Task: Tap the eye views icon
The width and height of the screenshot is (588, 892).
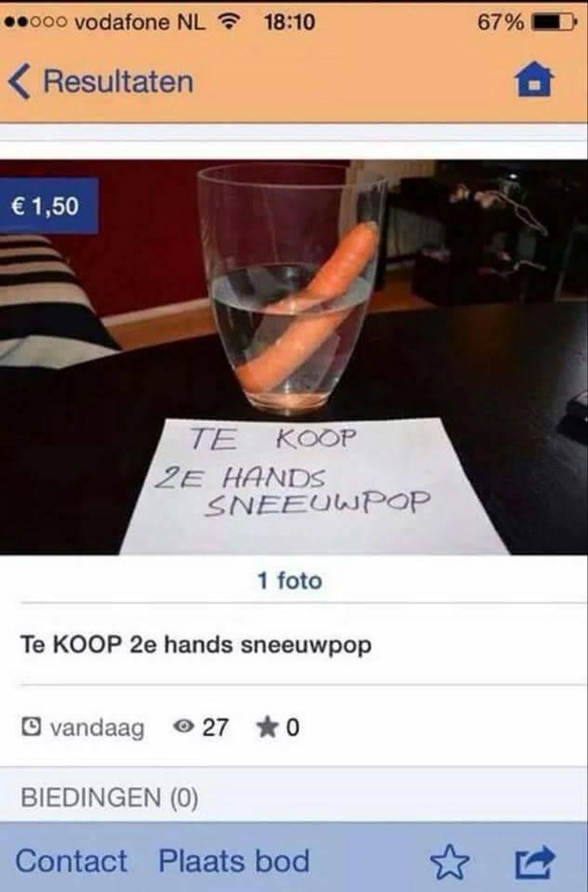Action: [x=184, y=726]
